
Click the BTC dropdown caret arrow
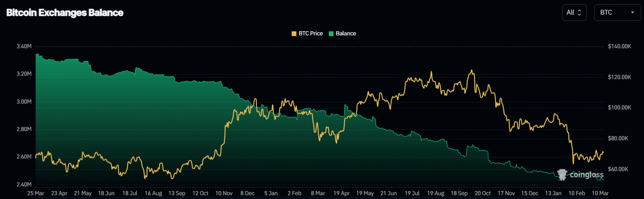632,13
